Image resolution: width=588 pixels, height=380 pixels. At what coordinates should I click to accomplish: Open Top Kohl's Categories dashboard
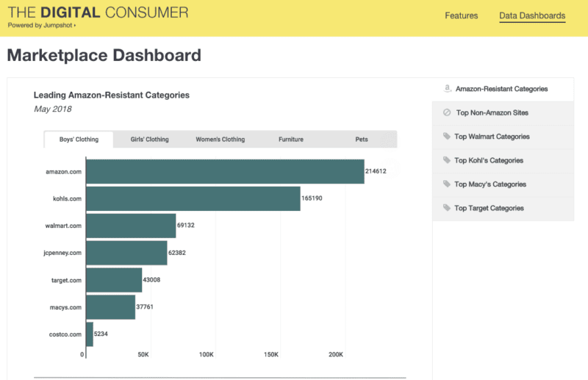click(x=503, y=160)
